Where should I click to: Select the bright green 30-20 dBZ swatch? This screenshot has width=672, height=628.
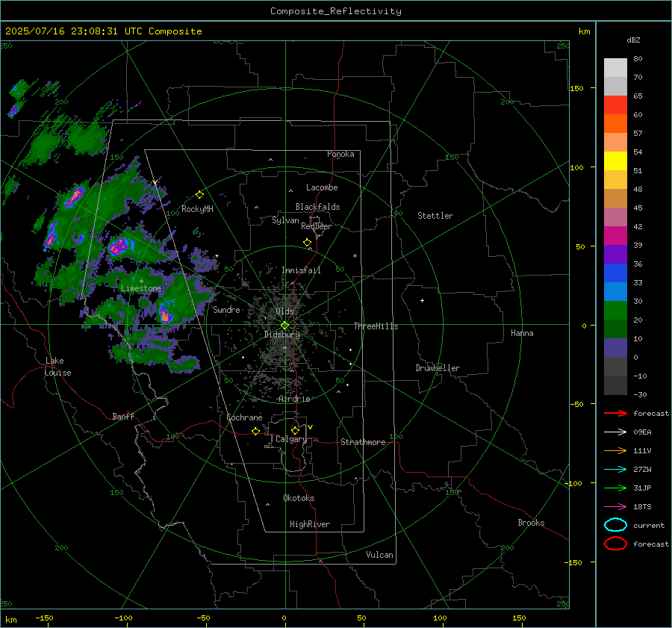tap(615, 310)
